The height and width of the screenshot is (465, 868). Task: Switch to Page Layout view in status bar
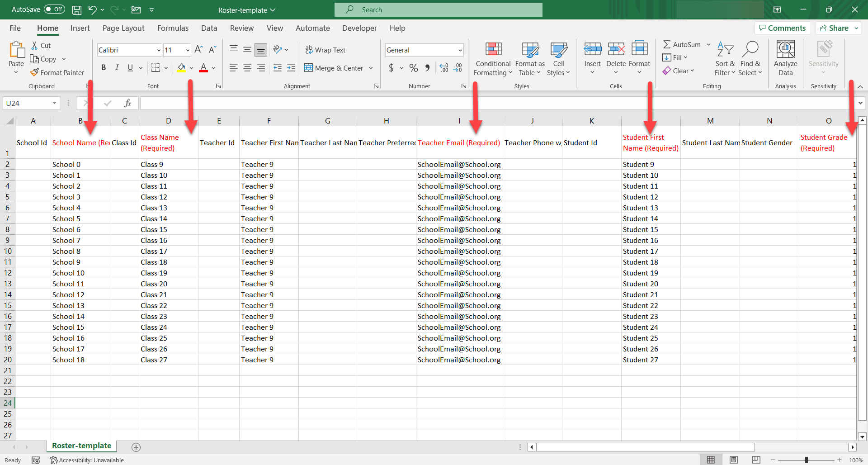pyautogui.click(x=734, y=460)
